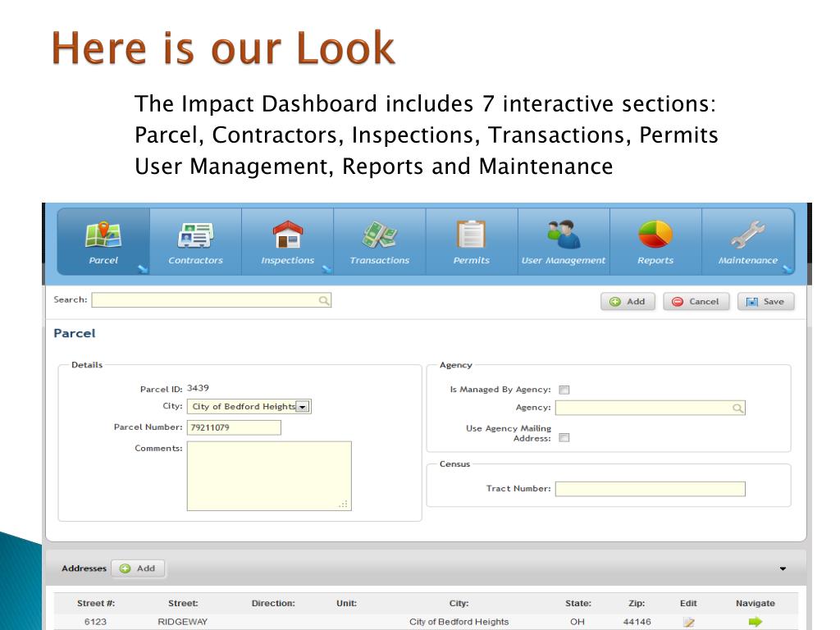
Task: Expand Parcel submenu corner arrow
Action: click(143, 269)
